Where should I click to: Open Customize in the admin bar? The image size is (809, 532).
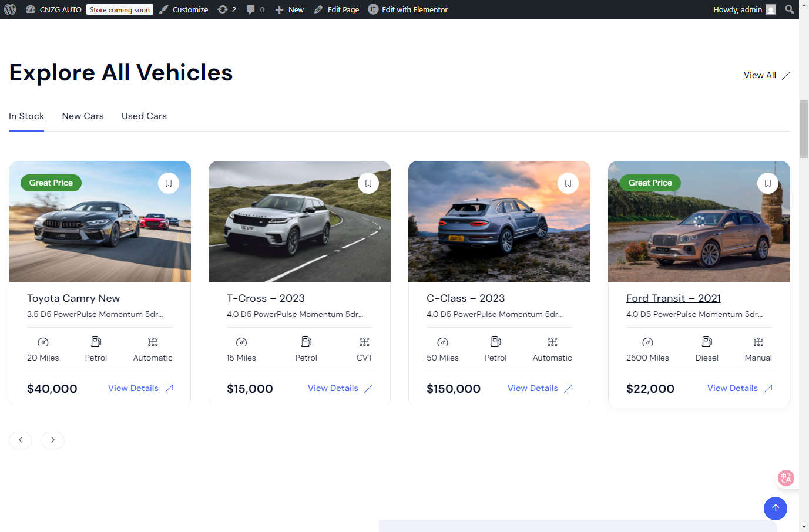tap(183, 9)
